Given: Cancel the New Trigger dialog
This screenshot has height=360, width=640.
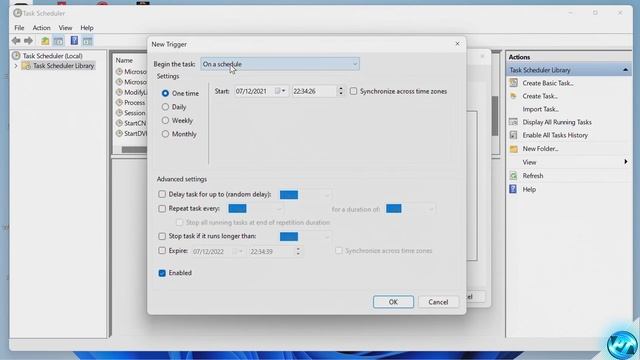Looking at the screenshot, I should [x=438, y=302].
